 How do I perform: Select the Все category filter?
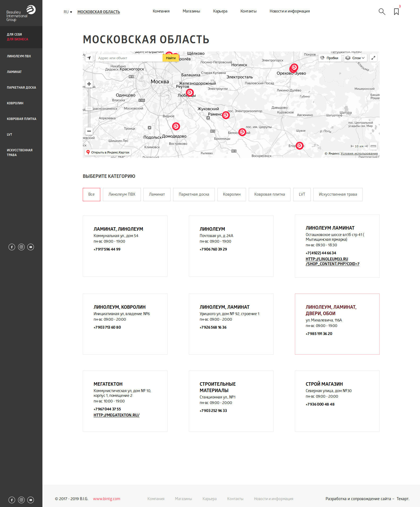(x=91, y=195)
